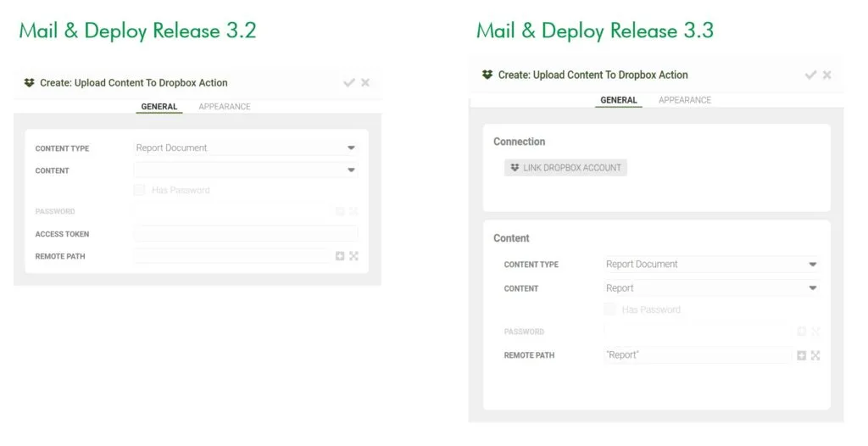Click Remote Path field containing "Report" in 3.3
Viewport: 868px width, 446px height.
click(698, 355)
